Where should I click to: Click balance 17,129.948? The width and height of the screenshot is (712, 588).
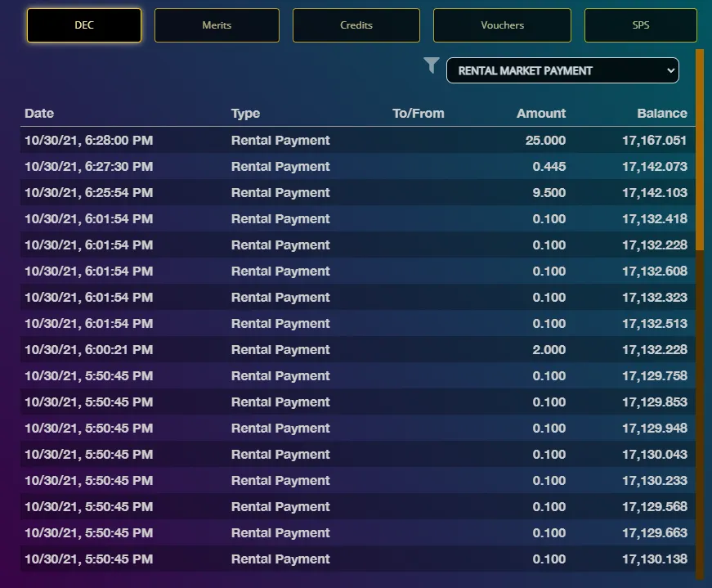tap(654, 429)
